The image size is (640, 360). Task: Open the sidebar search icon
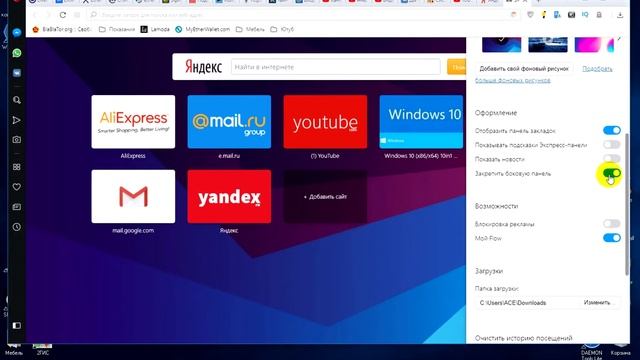[17, 100]
